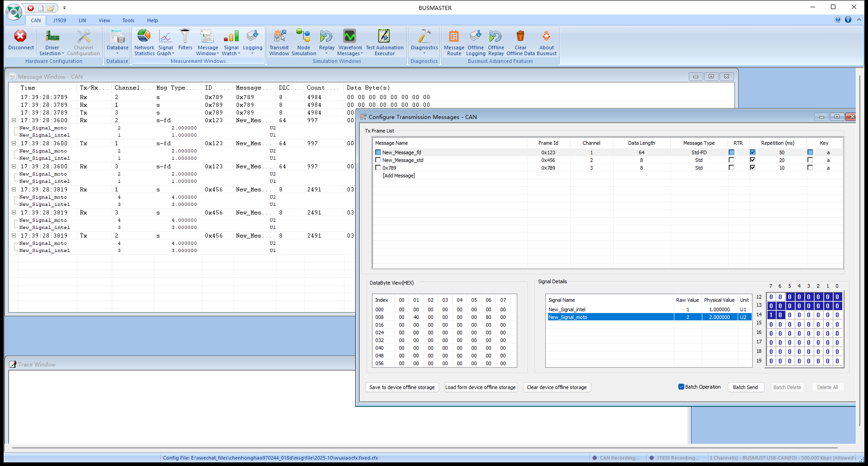Open About Busmust

(547, 43)
